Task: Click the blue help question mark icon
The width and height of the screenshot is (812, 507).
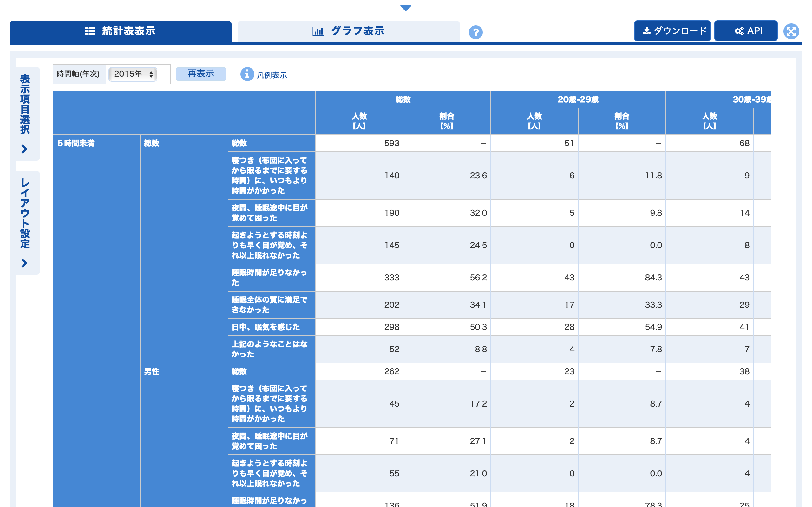Action: [x=475, y=32]
